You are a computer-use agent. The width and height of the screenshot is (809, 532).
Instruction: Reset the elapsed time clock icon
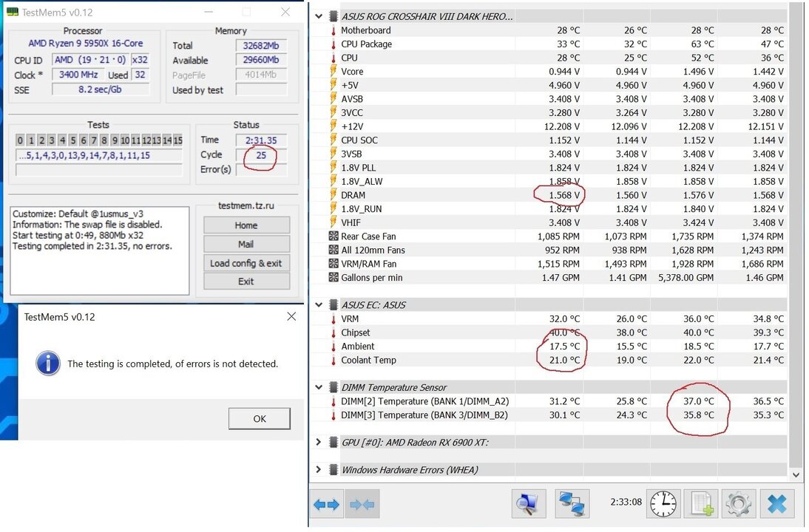tap(664, 504)
